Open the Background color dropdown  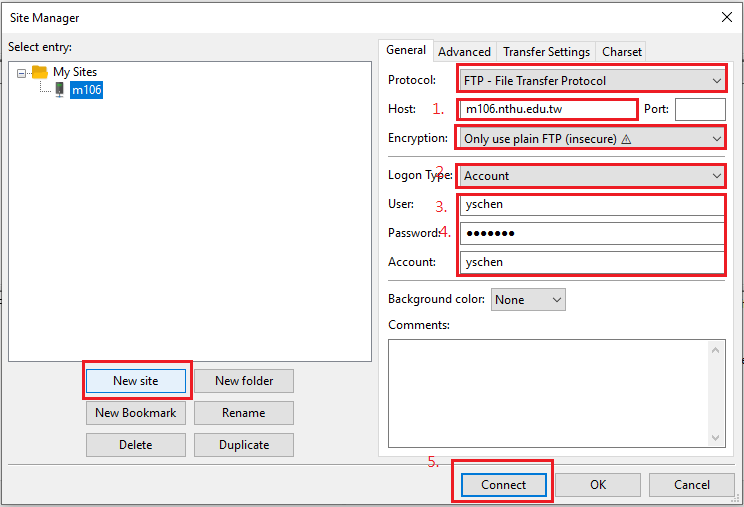[x=528, y=299]
